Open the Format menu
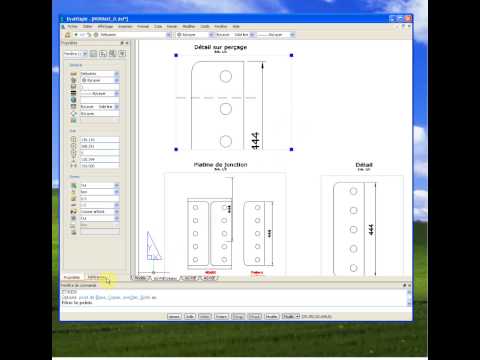Screen dimensions: 480x360 click(143, 26)
